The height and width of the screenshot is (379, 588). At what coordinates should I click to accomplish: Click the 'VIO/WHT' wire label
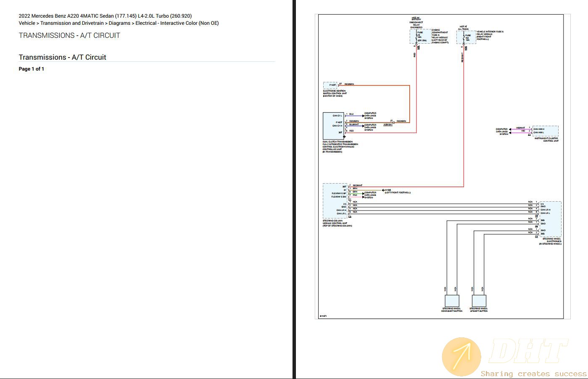tap(520, 128)
